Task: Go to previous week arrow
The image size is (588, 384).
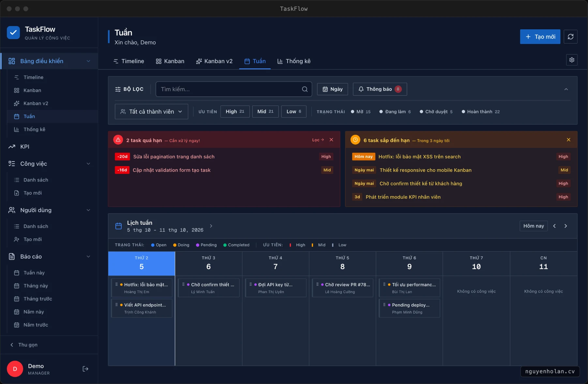Action: pyautogui.click(x=554, y=226)
